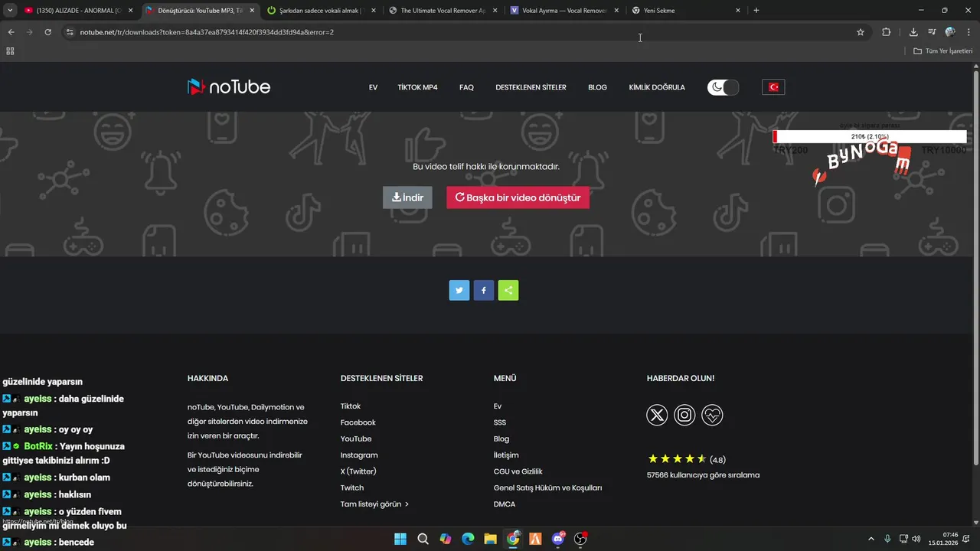Bookmark this page with the star icon
This screenshot has height=551, width=980.
(x=861, y=32)
